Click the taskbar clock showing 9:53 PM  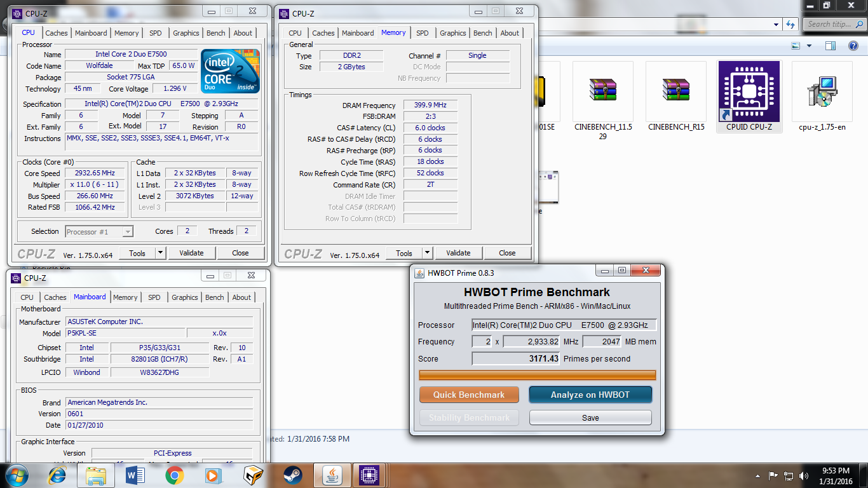coord(835,475)
